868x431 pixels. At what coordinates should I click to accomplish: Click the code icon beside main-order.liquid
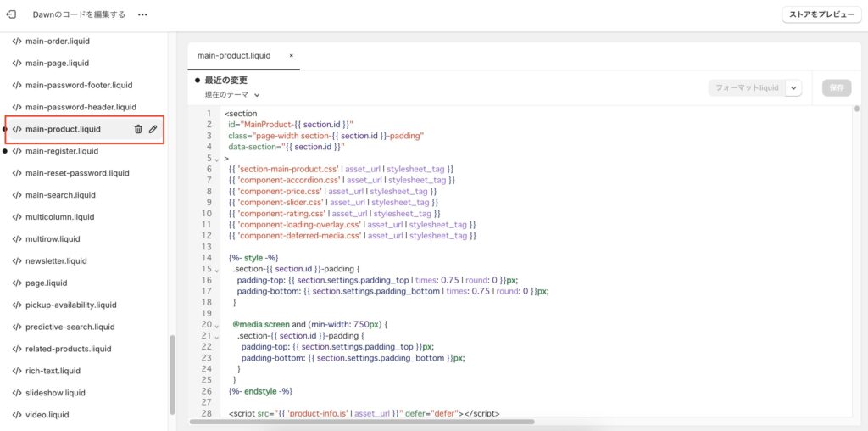tap(17, 42)
